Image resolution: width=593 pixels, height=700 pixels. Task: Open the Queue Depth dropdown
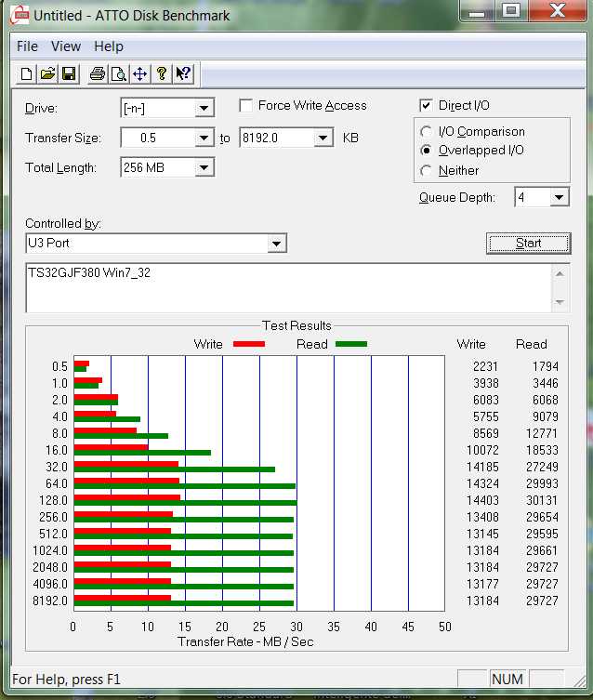tap(560, 197)
